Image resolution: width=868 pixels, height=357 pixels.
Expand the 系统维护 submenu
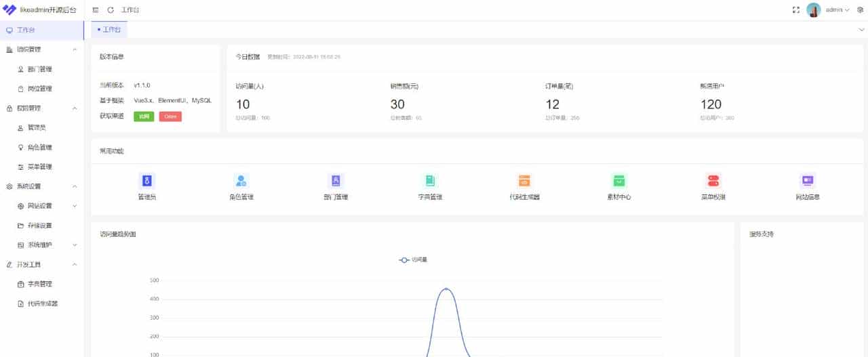coord(42,245)
